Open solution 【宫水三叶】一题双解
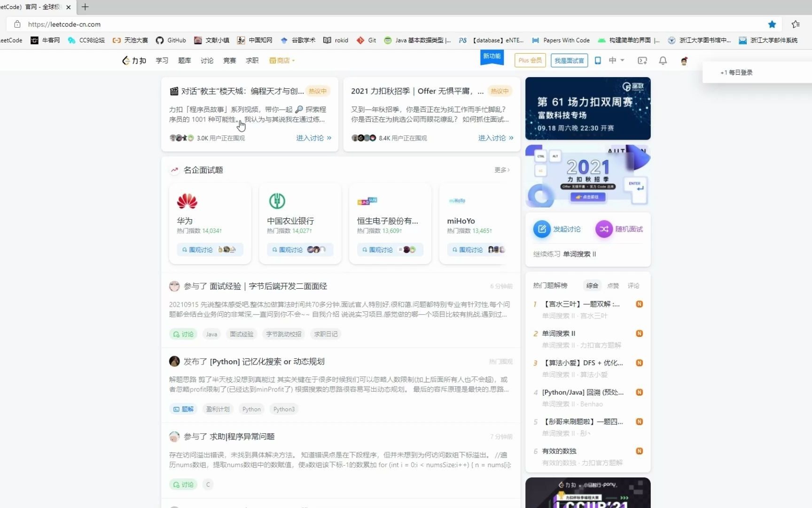Image resolution: width=812 pixels, height=508 pixels. (x=582, y=304)
